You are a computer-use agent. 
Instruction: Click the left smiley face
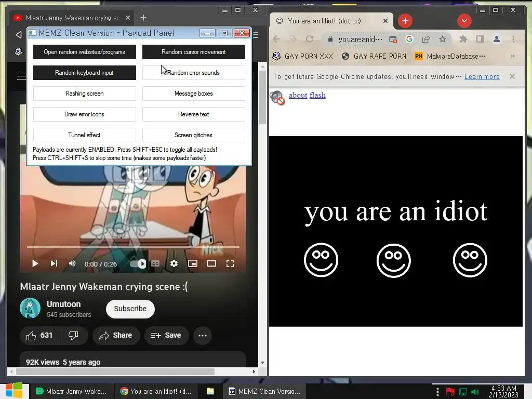tap(321, 260)
